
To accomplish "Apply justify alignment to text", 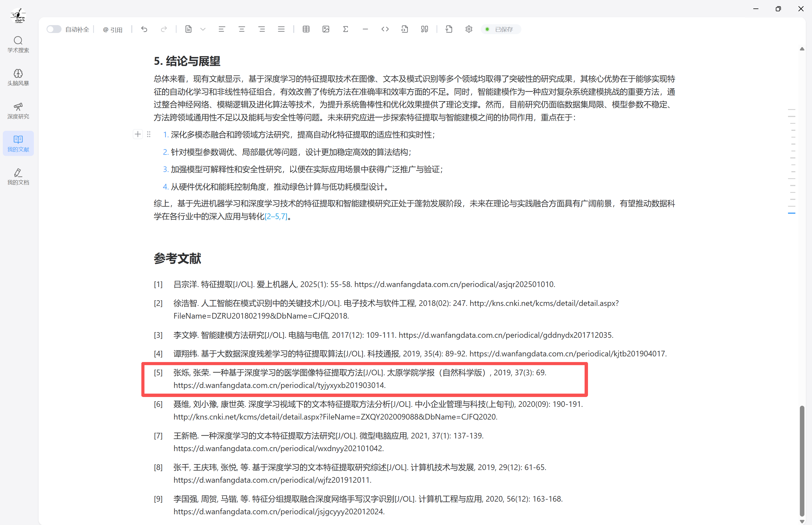I will 281,29.
